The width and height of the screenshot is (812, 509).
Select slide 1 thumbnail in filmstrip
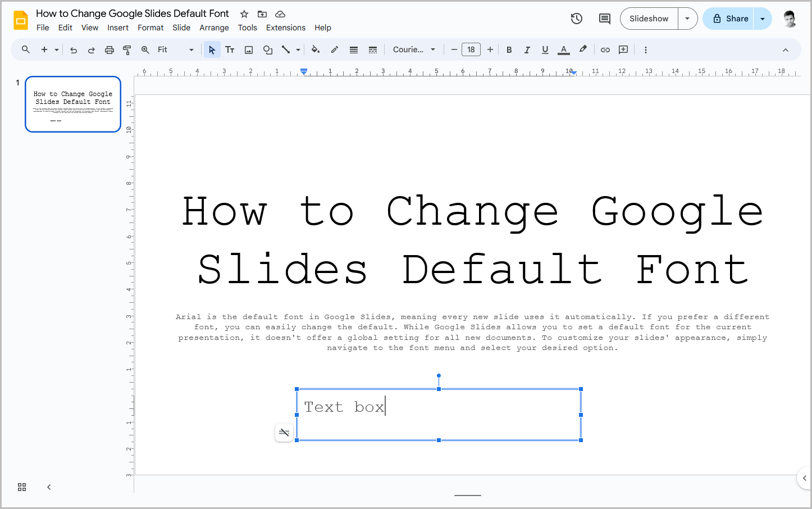coord(73,104)
